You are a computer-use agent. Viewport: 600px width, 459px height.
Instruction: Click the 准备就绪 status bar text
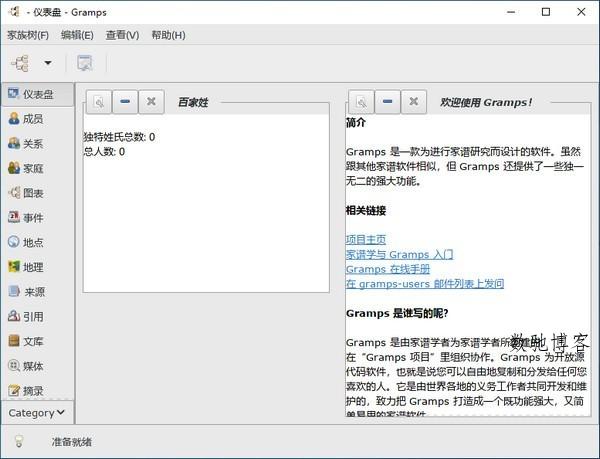coord(72,442)
